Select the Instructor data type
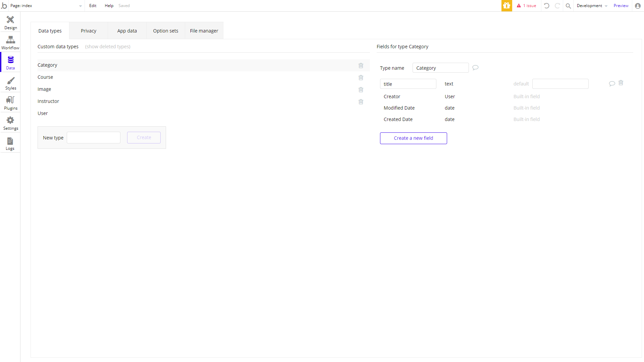The image size is (644, 362). 48,101
